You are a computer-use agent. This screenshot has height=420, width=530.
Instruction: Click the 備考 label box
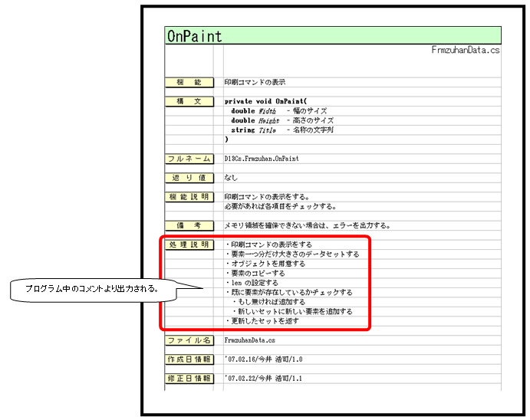click(189, 225)
